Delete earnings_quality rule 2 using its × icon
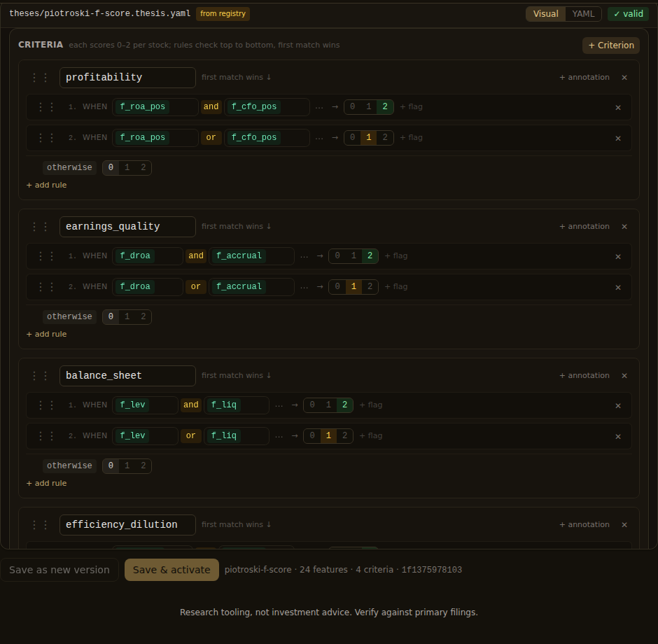This screenshot has width=658, height=644. click(618, 288)
